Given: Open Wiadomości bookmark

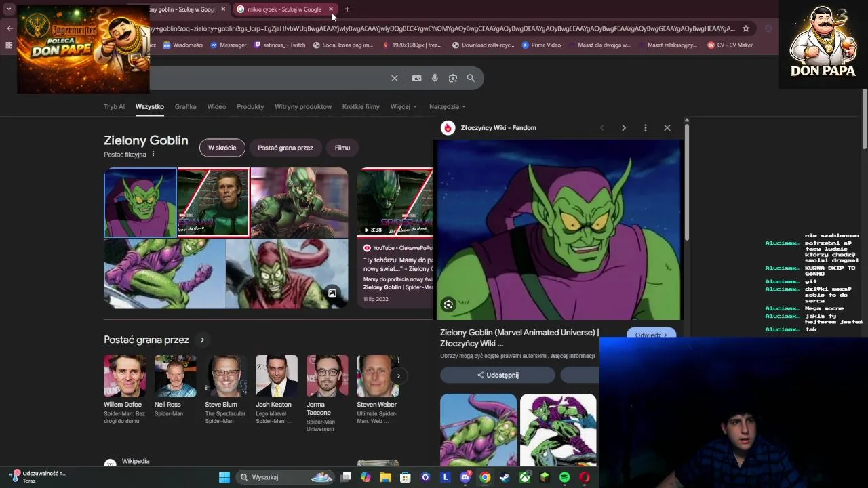Looking at the screenshot, I should point(183,45).
